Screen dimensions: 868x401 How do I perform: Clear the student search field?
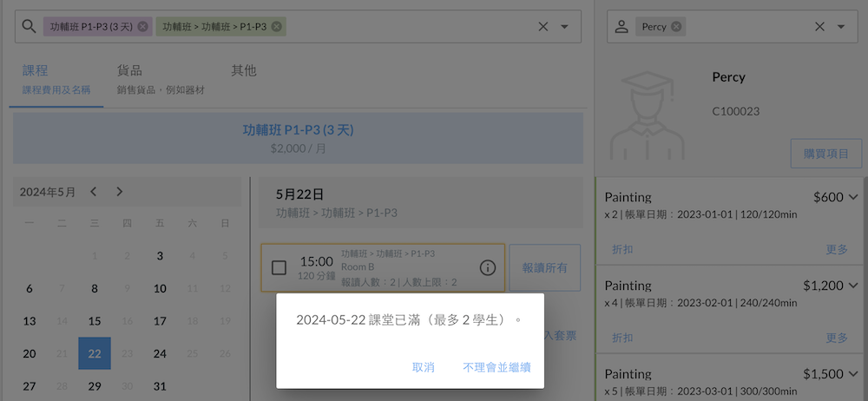click(820, 26)
